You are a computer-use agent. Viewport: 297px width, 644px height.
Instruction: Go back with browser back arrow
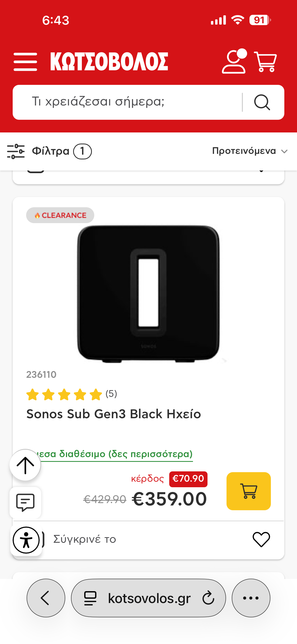point(46,598)
